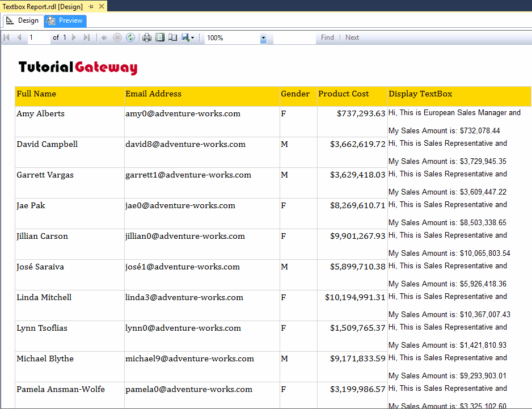Select the name José Saraiva
Viewport: 532px width, 409px height.
(x=40, y=267)
